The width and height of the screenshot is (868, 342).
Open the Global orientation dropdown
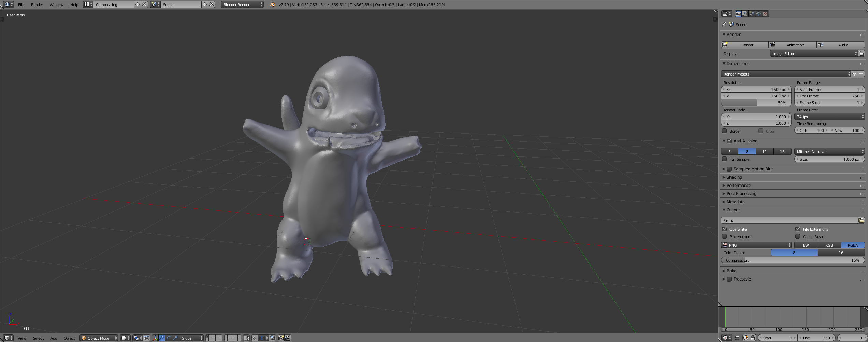192,338
